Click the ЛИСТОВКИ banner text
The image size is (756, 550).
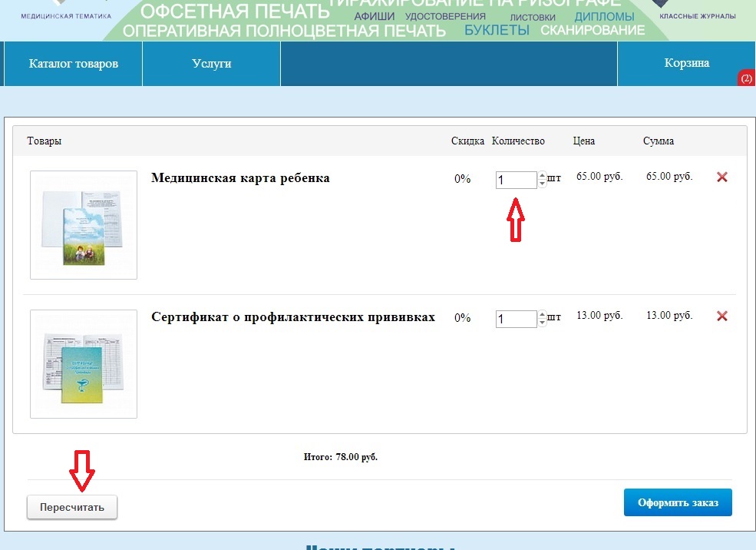click(x=533, y=18)
